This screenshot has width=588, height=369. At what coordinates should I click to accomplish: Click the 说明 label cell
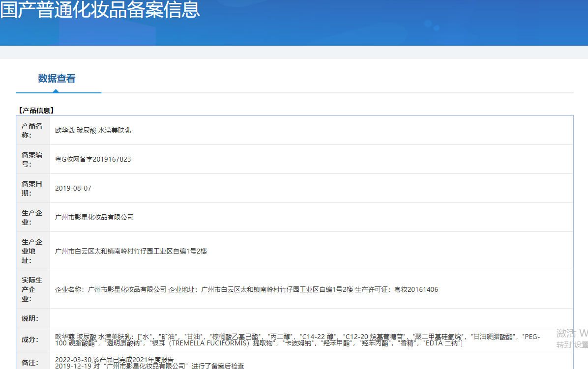click(33, 318)
